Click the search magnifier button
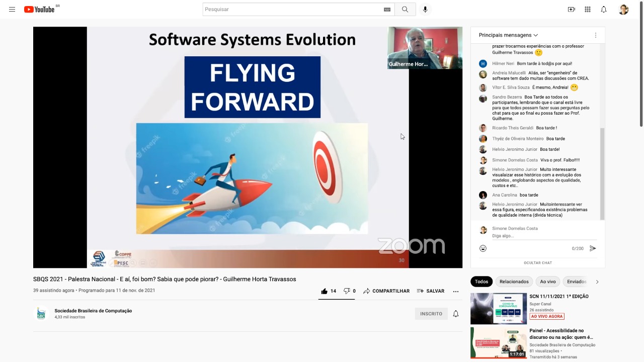 pyautogui.click(x=405, y=10)
